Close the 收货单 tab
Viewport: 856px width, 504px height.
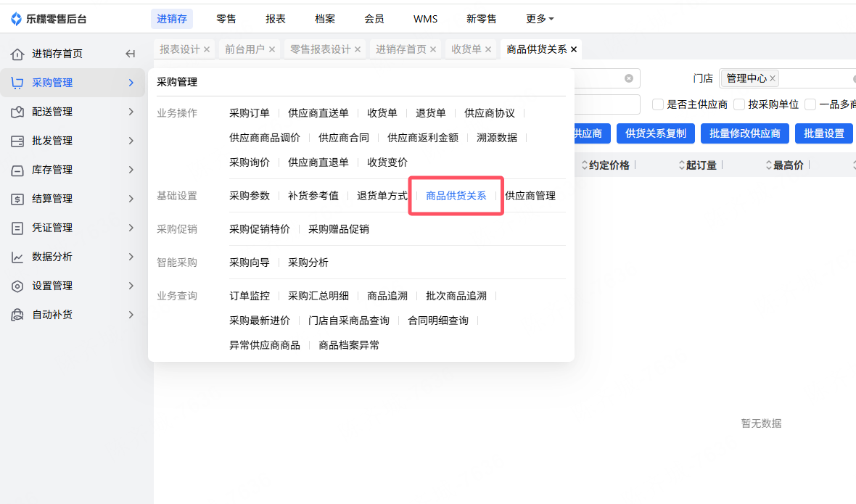coord(488,49)
